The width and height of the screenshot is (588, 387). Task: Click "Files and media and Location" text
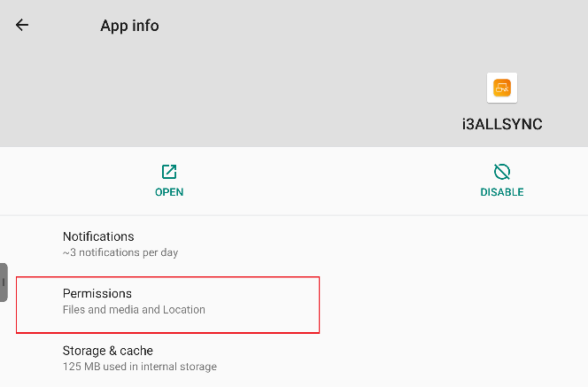click(134, 310)
